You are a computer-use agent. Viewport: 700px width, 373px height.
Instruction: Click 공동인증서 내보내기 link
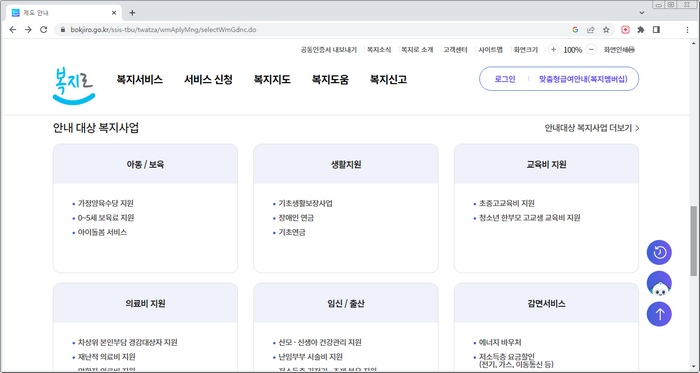(x=329, y=50)
